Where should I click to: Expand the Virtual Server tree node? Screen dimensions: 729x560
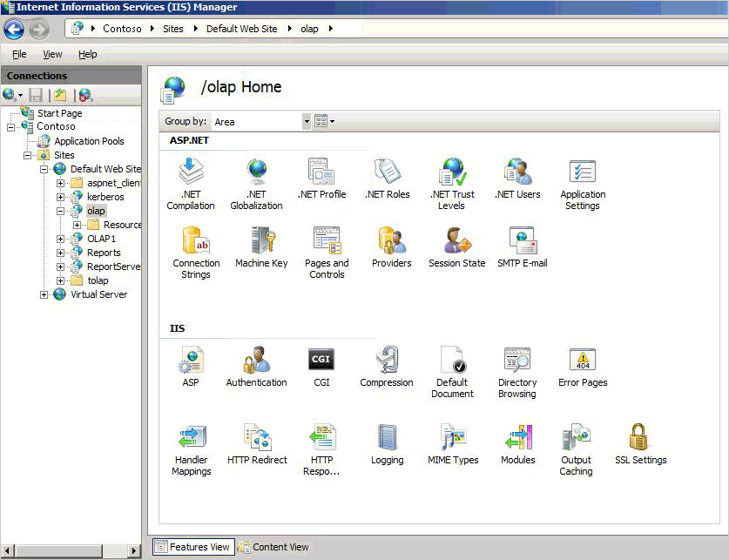click(44, 294)
